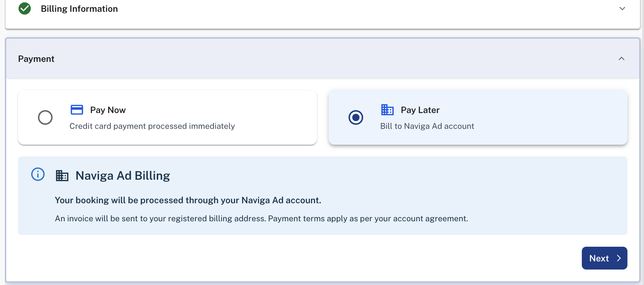This screenshot has width=644, height=285.
Task: Click "Credit card payment processed immediately" description
Action: 152,126
